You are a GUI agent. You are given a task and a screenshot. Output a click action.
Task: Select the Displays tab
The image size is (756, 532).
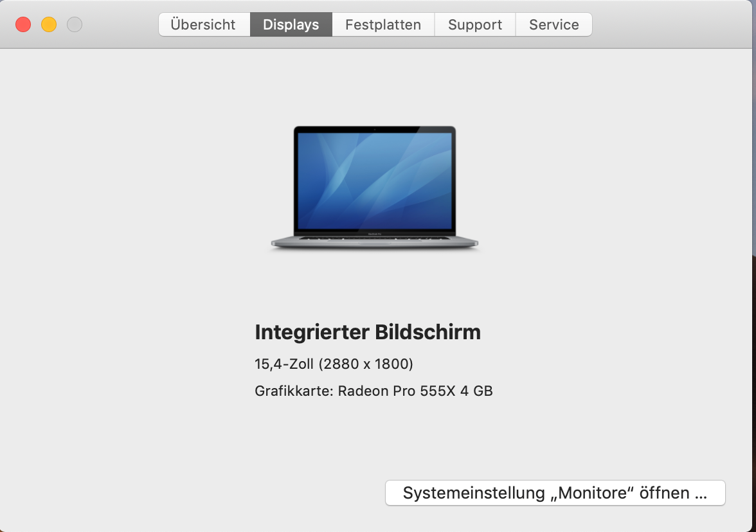(291, 24)
